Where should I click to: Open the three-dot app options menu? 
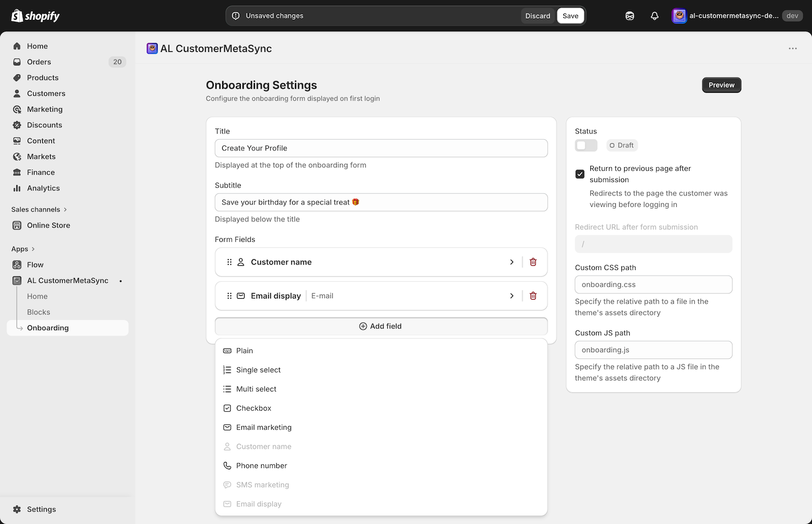click(x=793, y=48)
